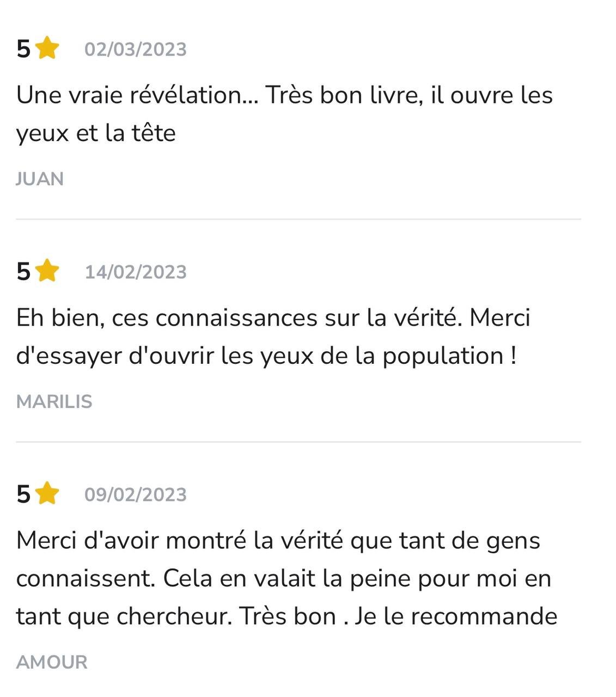Click the divider line below Marilis's review
The height and width of the screenshot is (697, 616).
298,442
